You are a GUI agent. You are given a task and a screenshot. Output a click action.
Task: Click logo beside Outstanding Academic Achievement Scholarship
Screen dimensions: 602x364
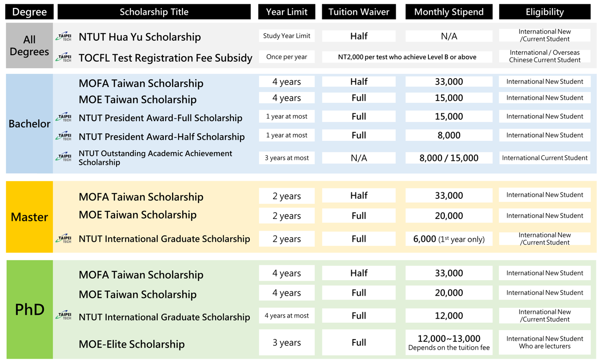(x=64, y=157)
